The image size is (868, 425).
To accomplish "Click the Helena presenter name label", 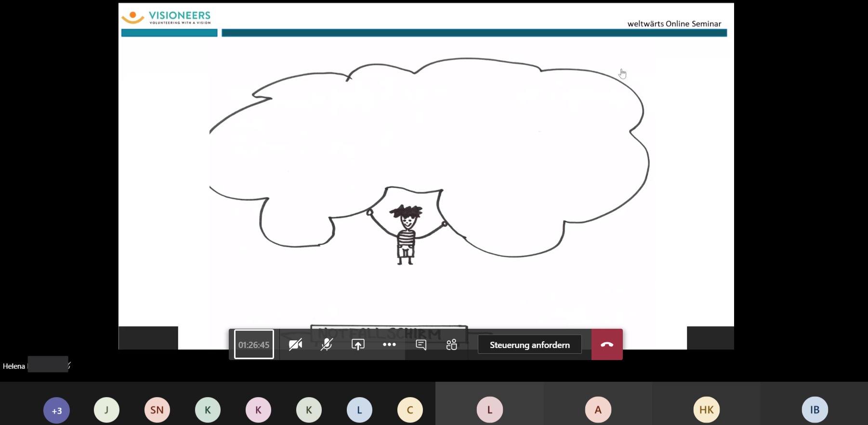I will point(13,366).
